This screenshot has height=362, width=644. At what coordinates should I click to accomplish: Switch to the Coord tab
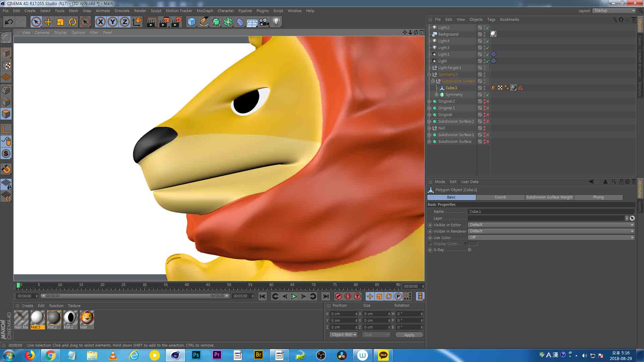pyautogui.click(x=500, y=197)
